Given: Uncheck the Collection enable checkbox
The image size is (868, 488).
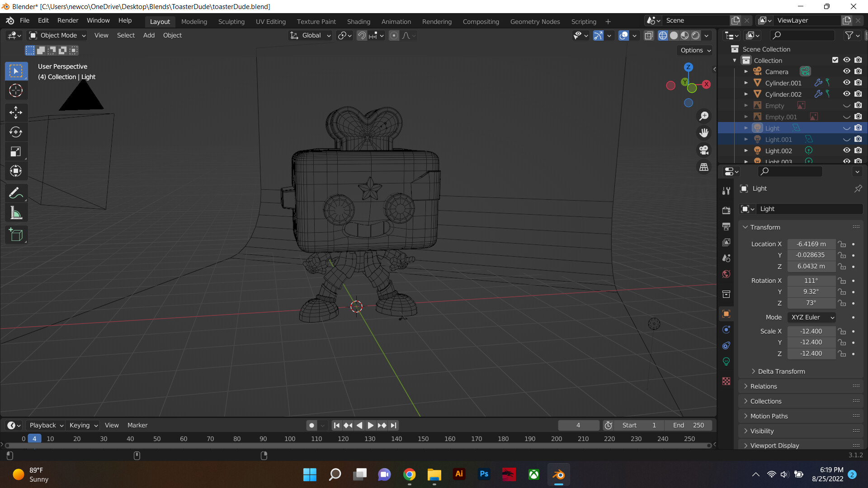Looking at the screenshot, I should click(x=835, y=60).
